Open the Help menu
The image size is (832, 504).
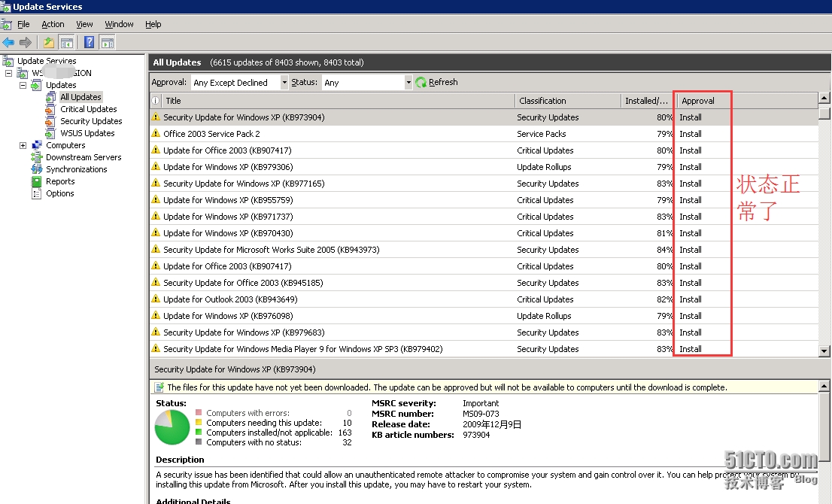click(x=153, y=24)
